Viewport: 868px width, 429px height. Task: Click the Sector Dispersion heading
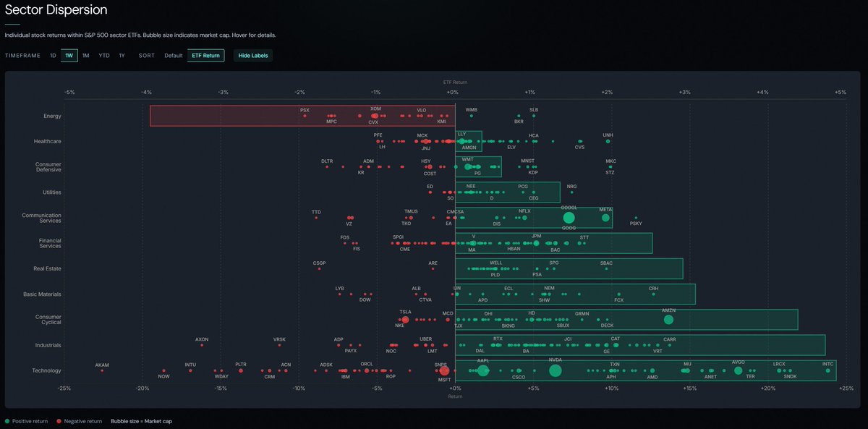tap(56, 10)
